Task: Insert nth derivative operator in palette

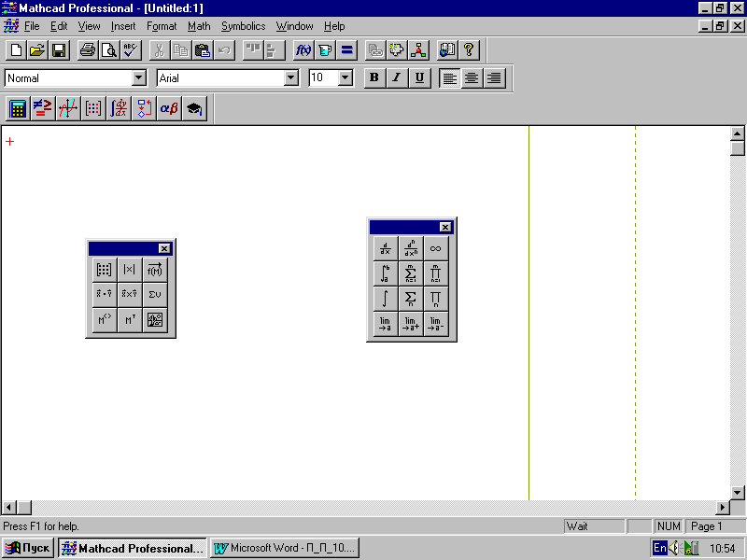Action: tap(411, 248)
